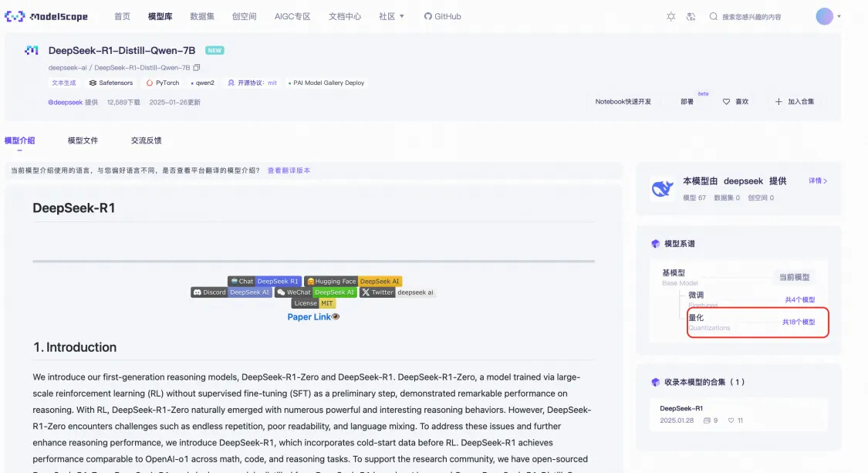Open 微调 共4个模型 link
Viewport: 868px width, 473px height.
point(800,299)
